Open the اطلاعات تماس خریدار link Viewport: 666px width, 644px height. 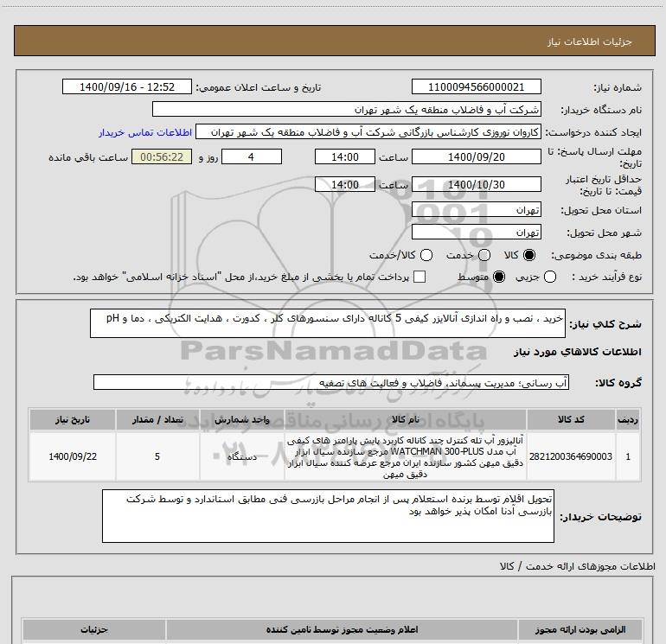[x=145, y=132]
